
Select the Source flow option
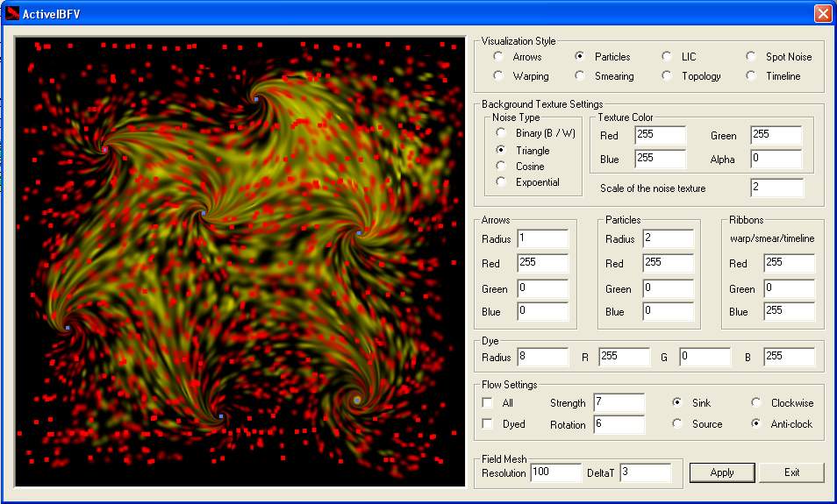(677, 424)
